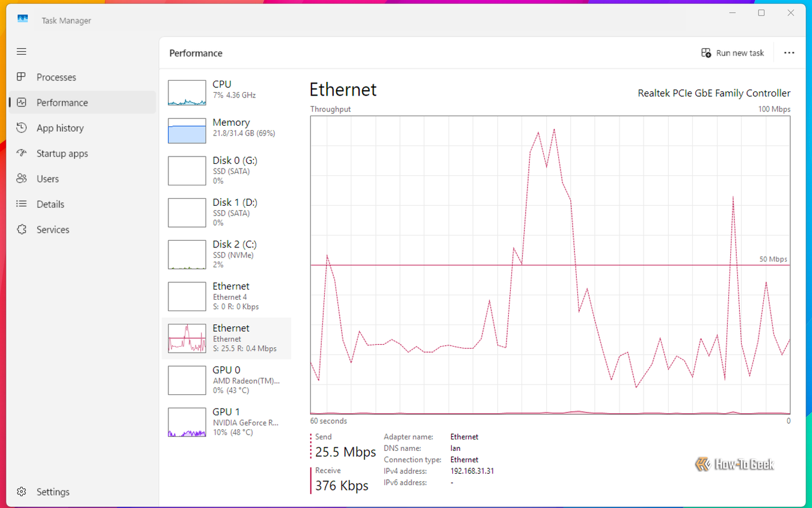Viewport: 812px width, 508px height.
Task: Click the App history clock icon
Action: 22,128
